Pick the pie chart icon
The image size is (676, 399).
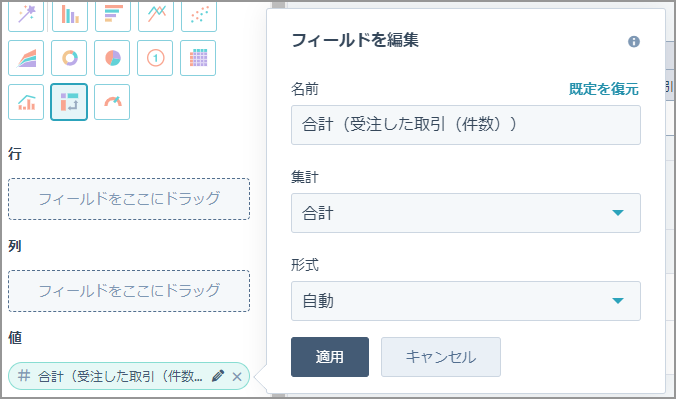112,58
